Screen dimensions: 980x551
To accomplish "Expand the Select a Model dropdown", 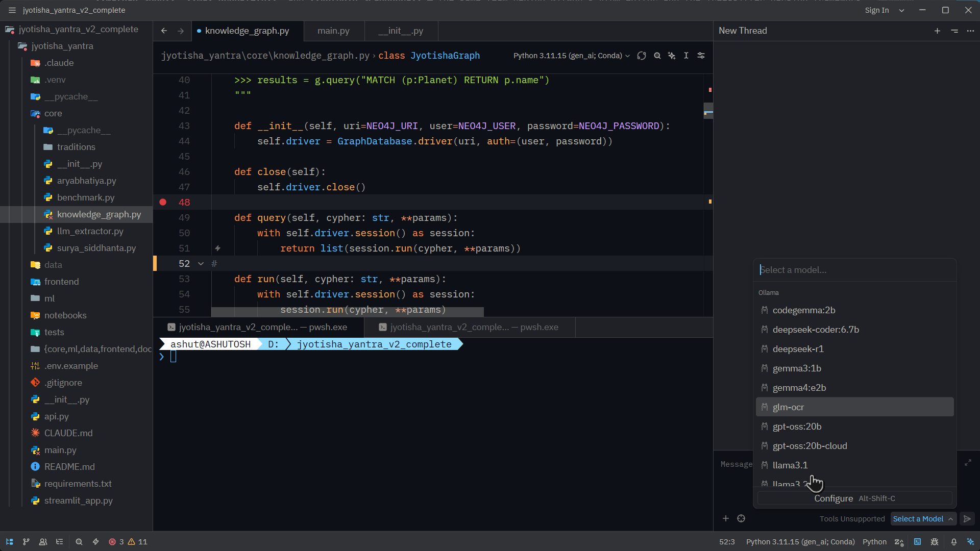I will pos(923,518).
